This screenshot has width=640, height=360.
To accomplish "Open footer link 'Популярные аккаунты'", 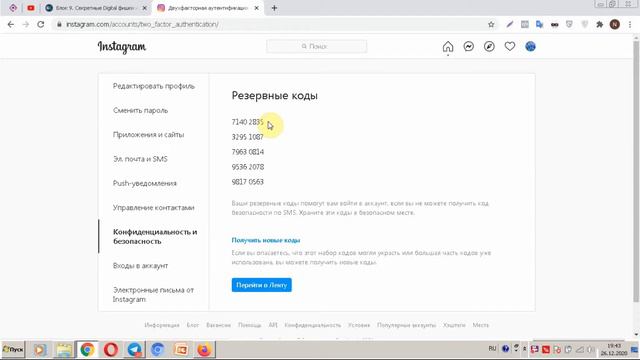I will 407,325.
